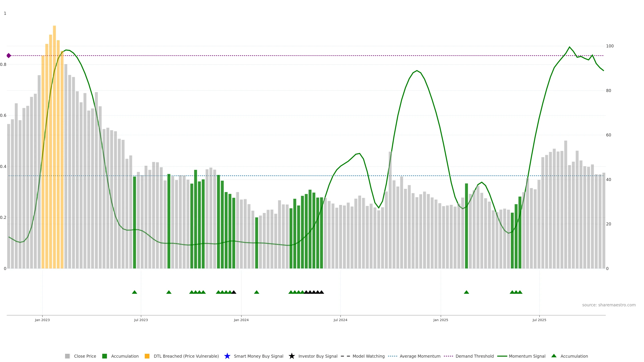Click the accumulation triangle just after Jan 2024
644x362 pixels.
pyautogui.click(x=256, y=292)
